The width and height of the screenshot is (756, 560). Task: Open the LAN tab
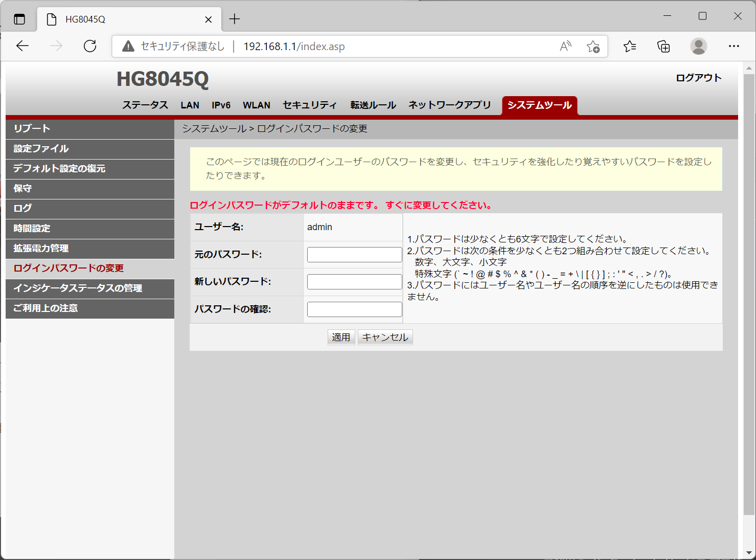190,105
